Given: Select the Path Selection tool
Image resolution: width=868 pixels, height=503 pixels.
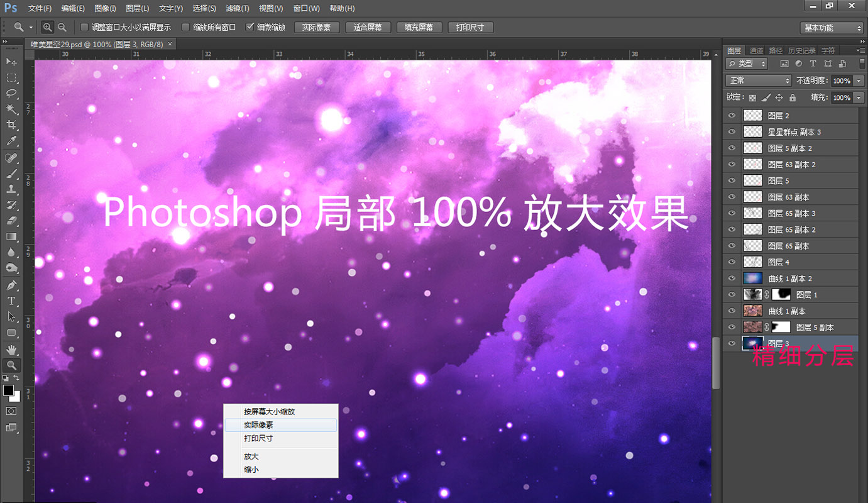Looking at the screenshot, I should (x=11, y=317).
